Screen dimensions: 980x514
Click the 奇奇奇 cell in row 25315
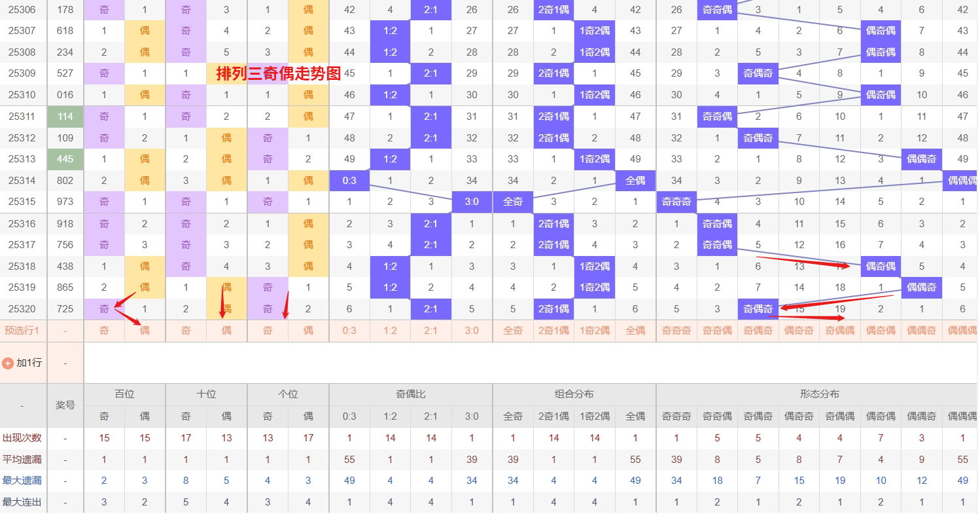click(x=676, y=202)
